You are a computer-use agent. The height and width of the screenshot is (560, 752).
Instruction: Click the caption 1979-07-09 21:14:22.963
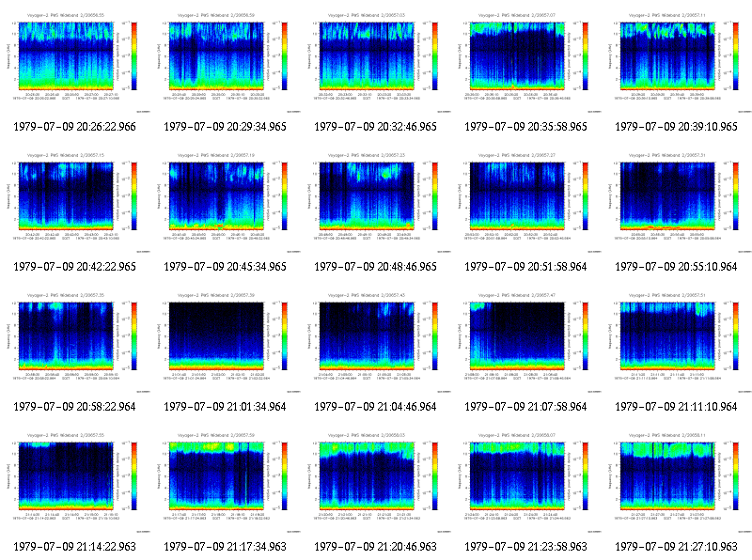pyautogui.click(x=75, y=547)
